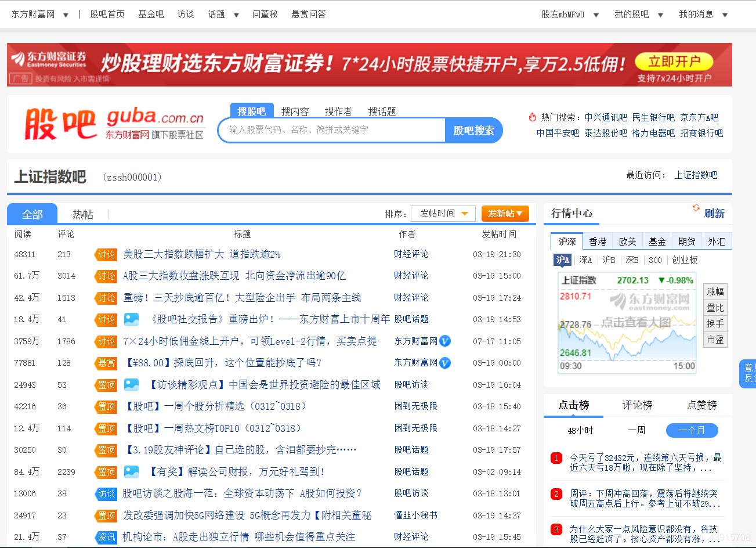Viewport: 756px width, 548px height.
Task: Click the red rank 1 badge in 点击榜
Action: point(556,458)
